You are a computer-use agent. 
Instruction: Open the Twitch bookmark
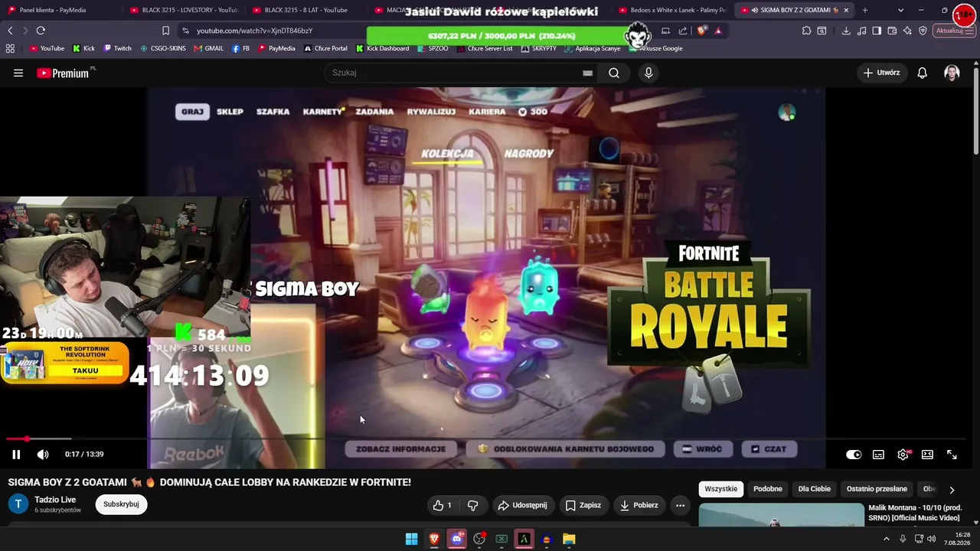coord(117,48)
